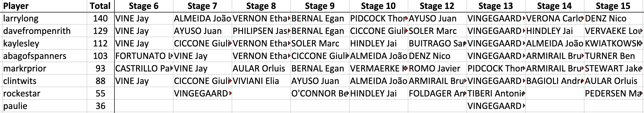Click paulie's total of 36
The image size is (644, 113).
[x=100, y=106]
